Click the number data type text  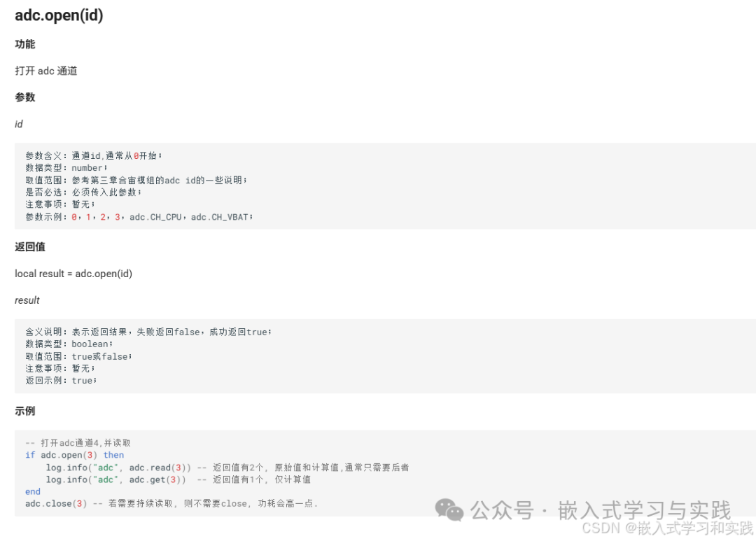[x=87, y=167]
